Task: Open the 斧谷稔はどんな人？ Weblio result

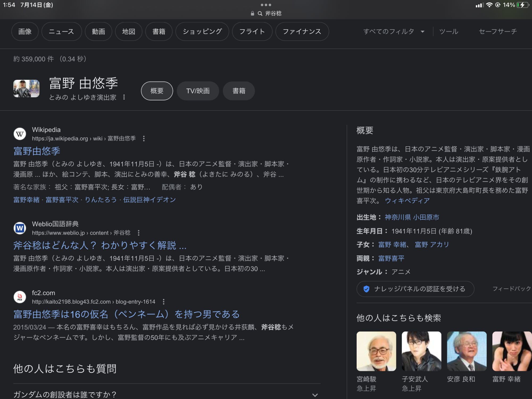Action: [x=100, y=246]
